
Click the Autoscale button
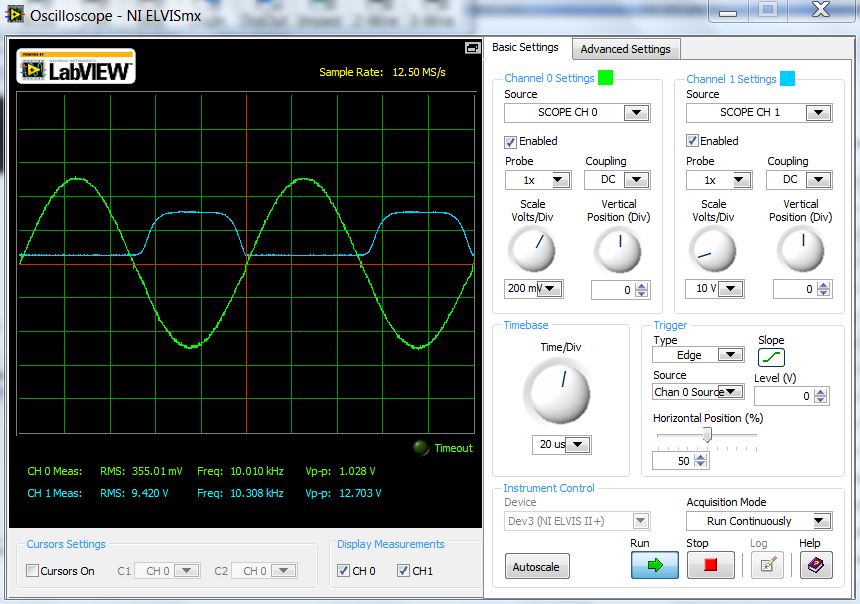coord(536,567)
